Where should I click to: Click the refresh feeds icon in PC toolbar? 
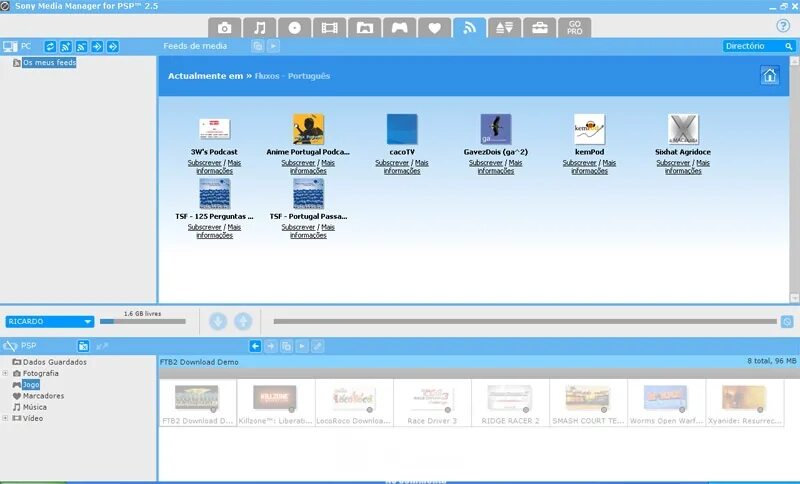point(50,46)
